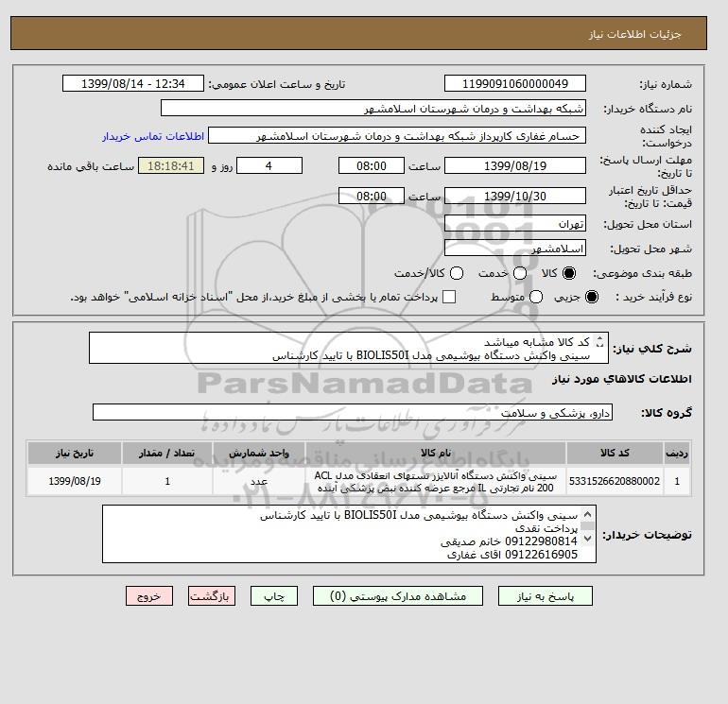Click up arrow of شرح کلی نیاز scrollbar

(x=599, y=339)
